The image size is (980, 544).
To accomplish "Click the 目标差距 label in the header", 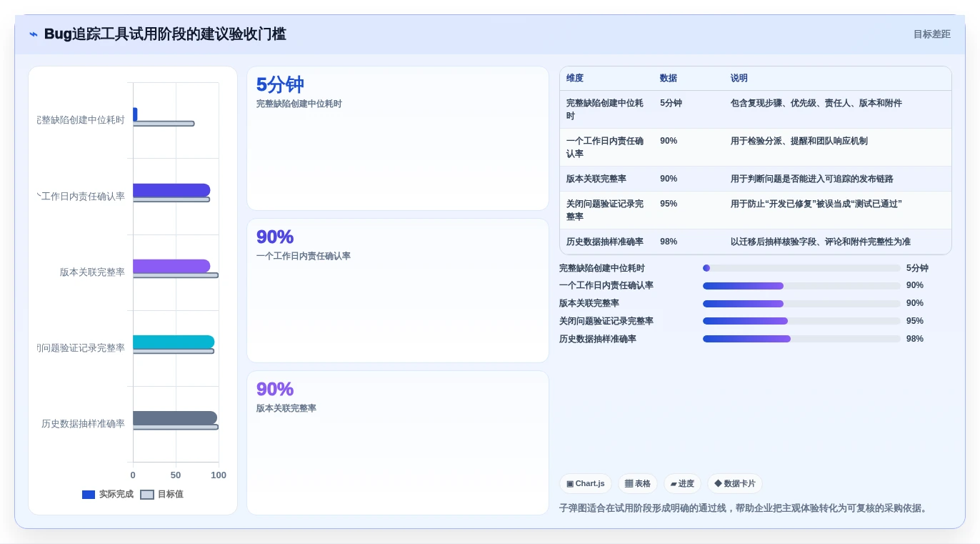I will click(932, 34).
